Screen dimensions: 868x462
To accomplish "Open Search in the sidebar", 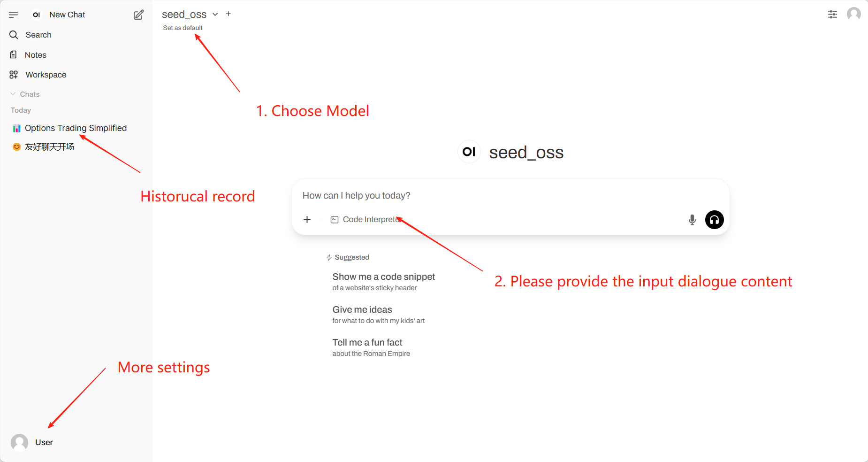I will tap(38, 35).
